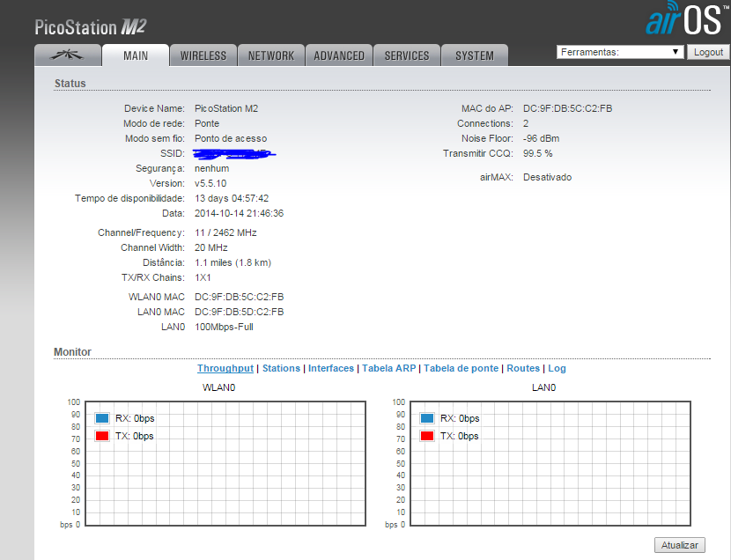
Task: Click the Connections value 2
Action: click(x=526, y=123)
